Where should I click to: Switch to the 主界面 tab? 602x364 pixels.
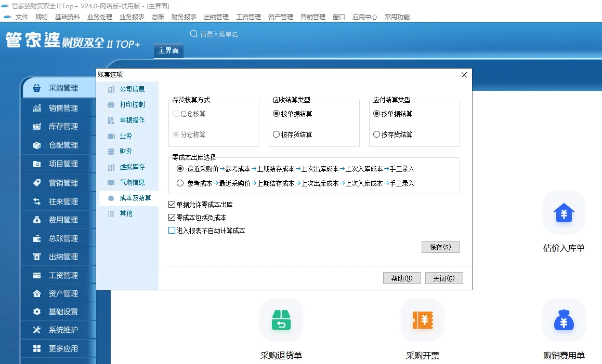168,51
